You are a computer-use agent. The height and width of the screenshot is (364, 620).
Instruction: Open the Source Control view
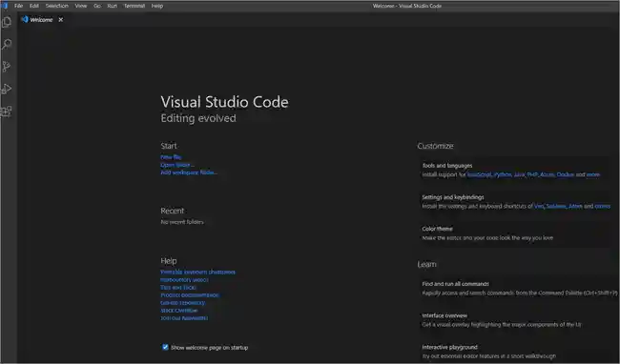coord(7,67)
